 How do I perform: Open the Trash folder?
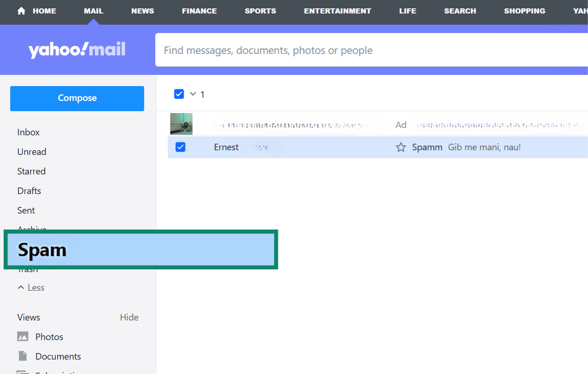click(x=27, y=268)
